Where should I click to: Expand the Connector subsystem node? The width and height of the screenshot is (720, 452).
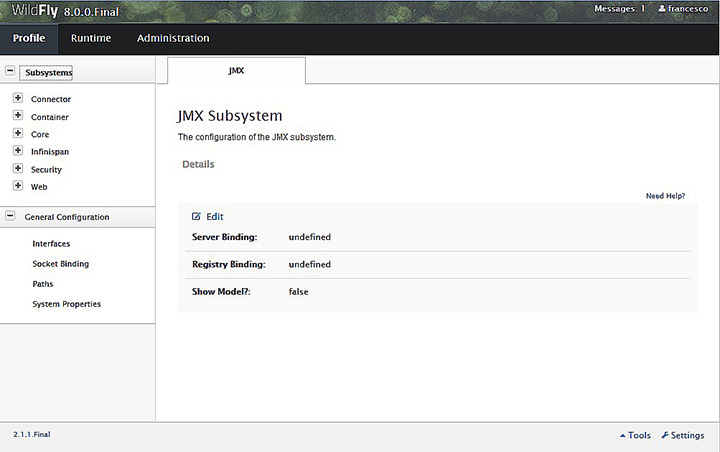click(x=18, y=97)
